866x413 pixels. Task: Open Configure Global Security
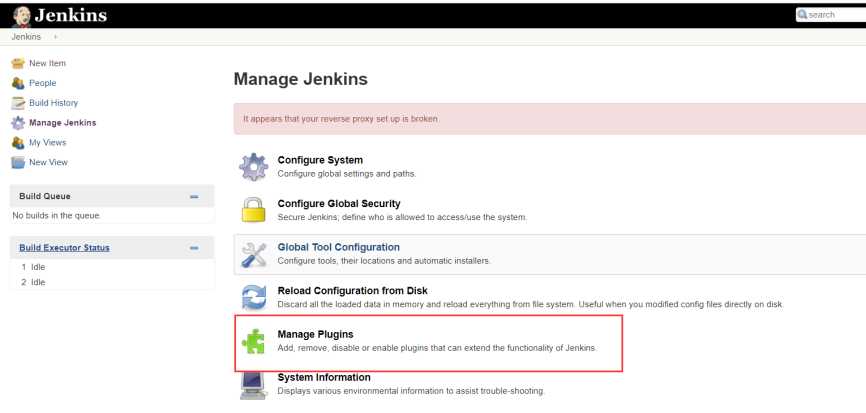tap(339, 204)
